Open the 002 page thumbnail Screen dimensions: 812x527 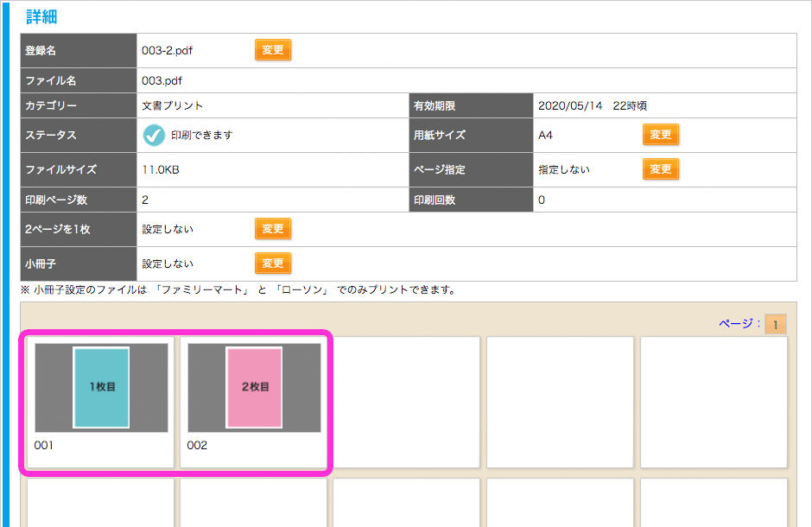coord(254,388)
